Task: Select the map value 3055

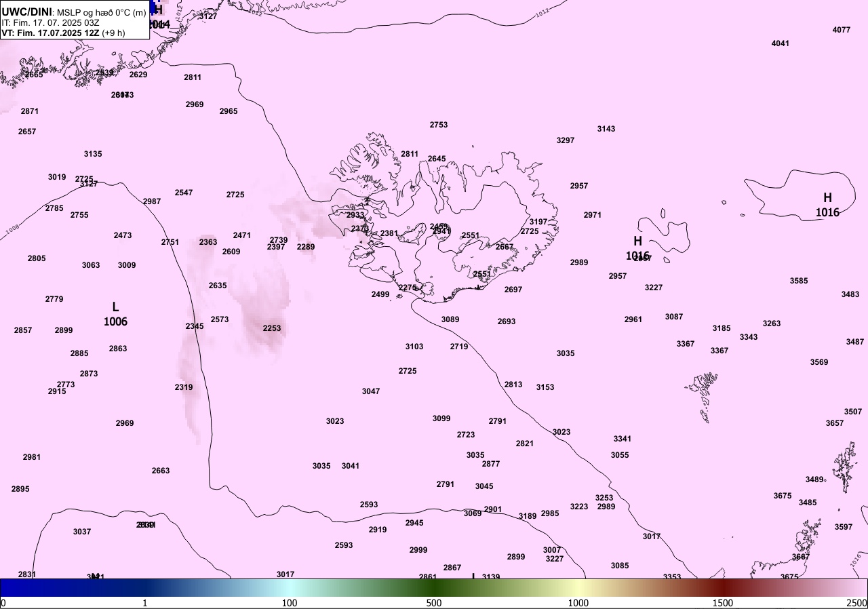Action: tap(620, 455)
